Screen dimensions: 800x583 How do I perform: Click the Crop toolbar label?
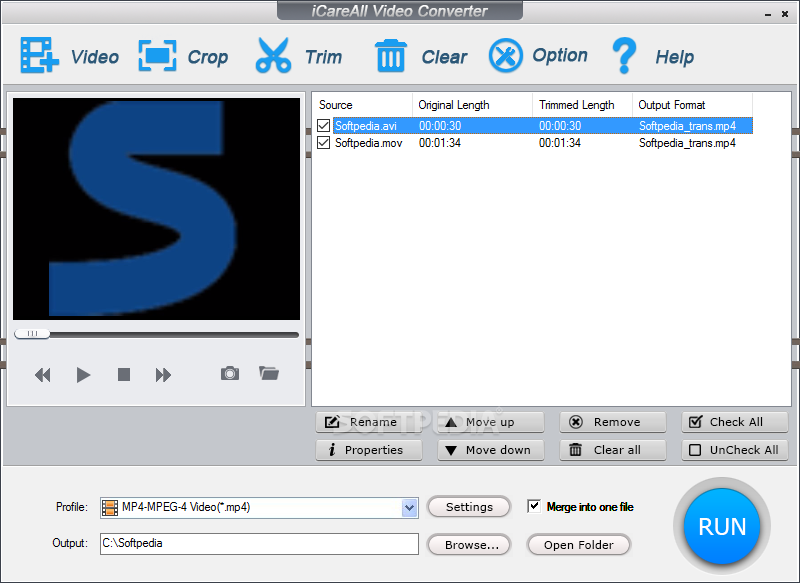208,57
